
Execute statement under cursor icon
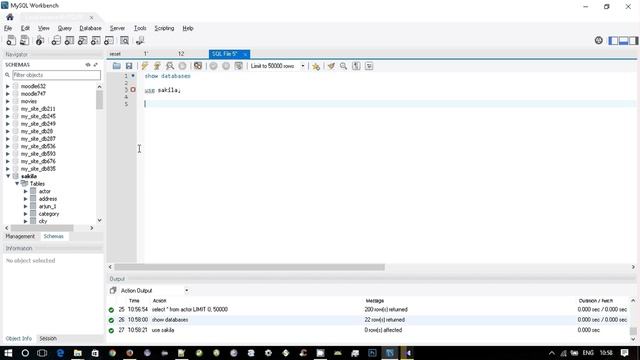tap(157, 66)
